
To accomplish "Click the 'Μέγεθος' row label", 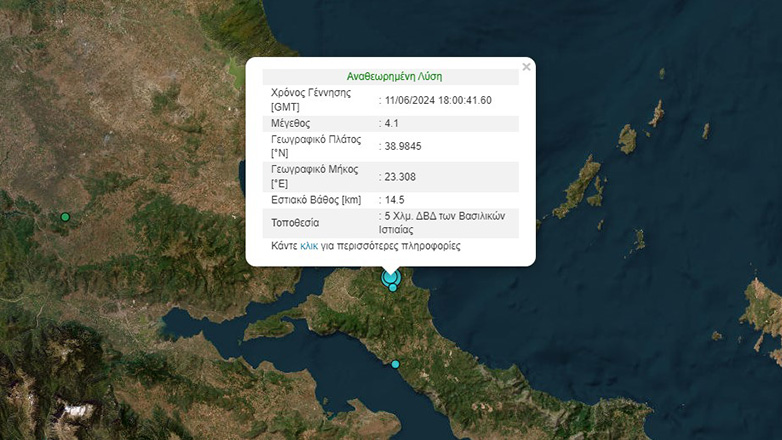I will click(290, 123).
